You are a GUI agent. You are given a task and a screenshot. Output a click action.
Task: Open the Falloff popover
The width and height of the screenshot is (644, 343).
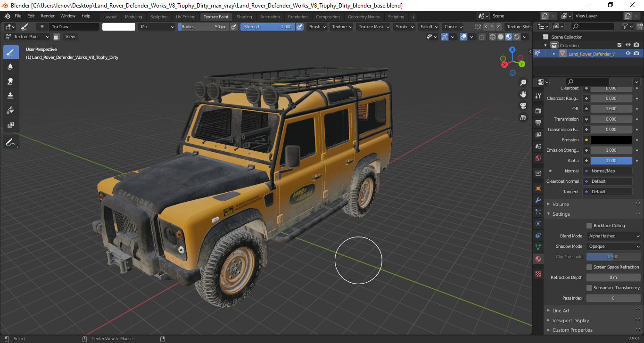coord(429,27)
